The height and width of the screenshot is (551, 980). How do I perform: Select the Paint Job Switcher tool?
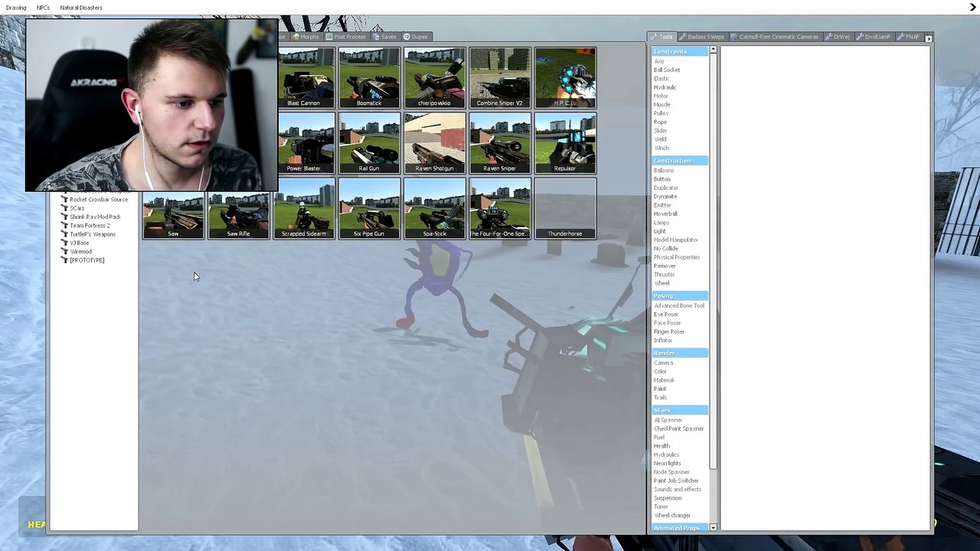[x=676, y=481]
